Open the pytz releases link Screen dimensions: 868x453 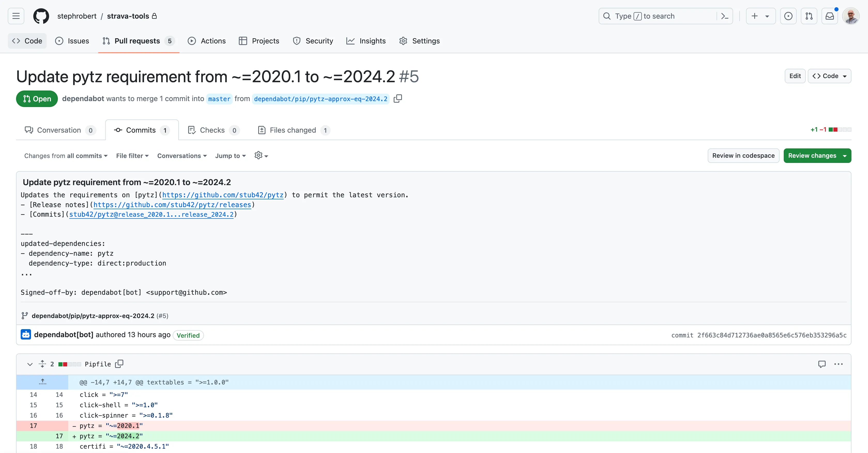(x=172, y=205)
